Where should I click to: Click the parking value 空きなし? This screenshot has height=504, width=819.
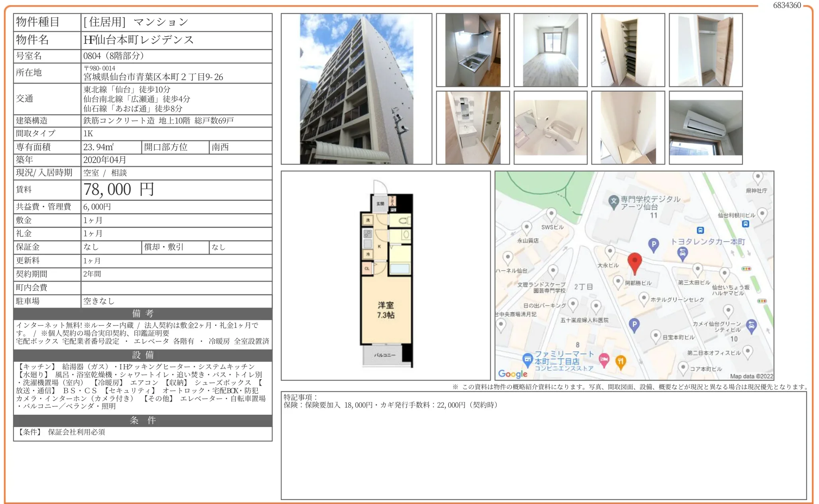[x=99, y=301]
